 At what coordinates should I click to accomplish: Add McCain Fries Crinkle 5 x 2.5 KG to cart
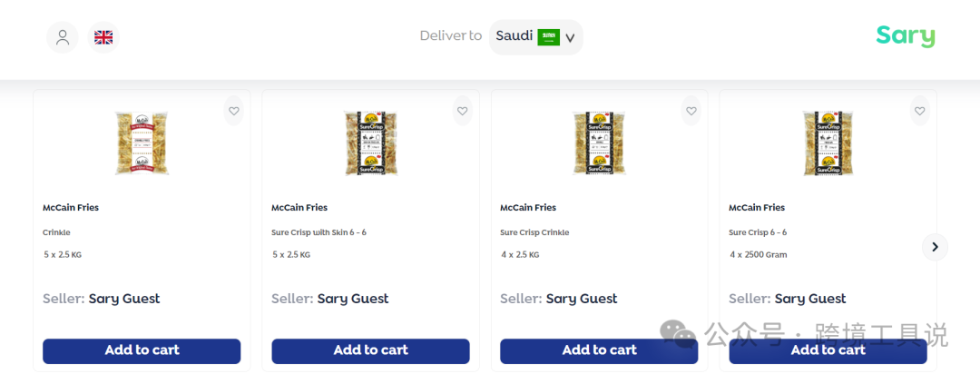[142, 350]
